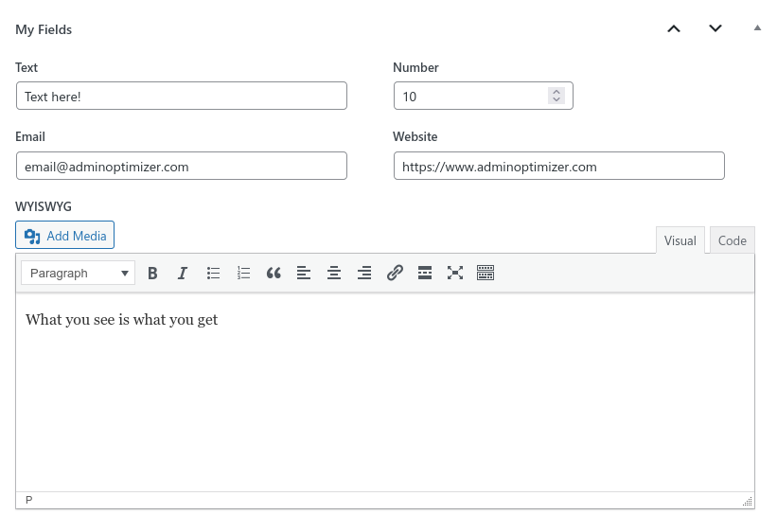
Task: Insert a numbered list
Action: click(x=243, y=274)
